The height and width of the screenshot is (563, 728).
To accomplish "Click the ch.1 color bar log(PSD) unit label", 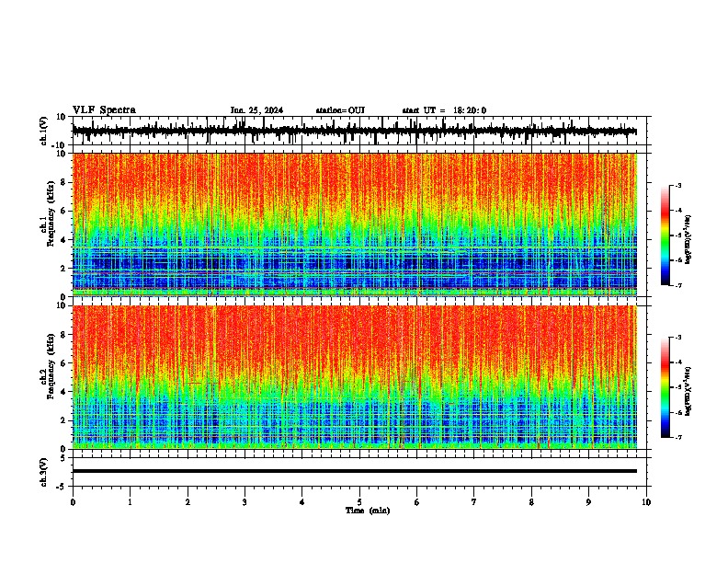I will point(688,240).
